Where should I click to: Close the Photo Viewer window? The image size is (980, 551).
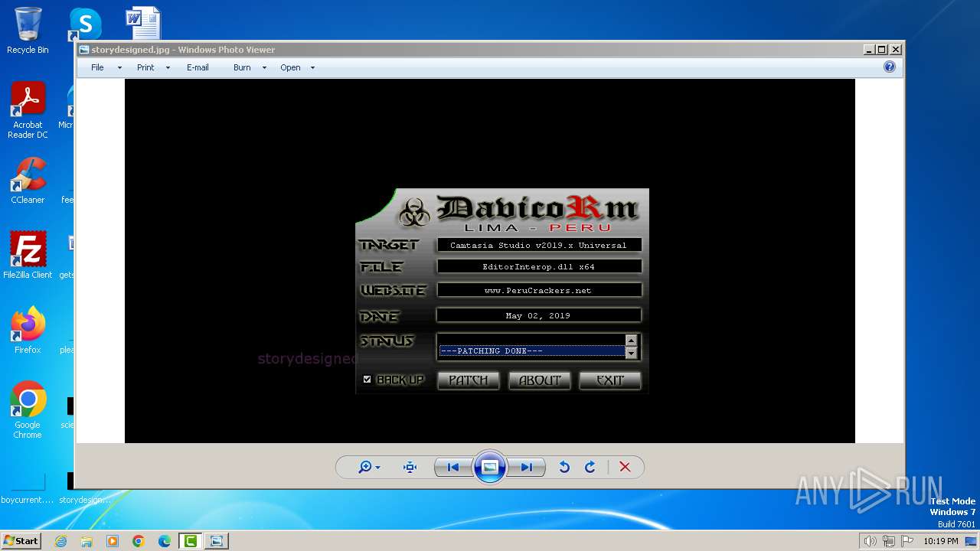[896, 50]
